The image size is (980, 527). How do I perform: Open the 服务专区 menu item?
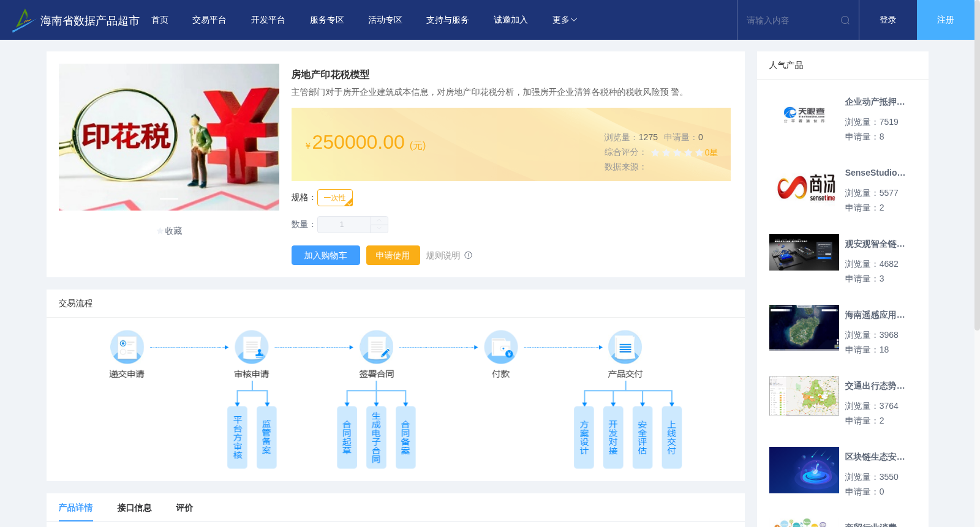(326, 20)
